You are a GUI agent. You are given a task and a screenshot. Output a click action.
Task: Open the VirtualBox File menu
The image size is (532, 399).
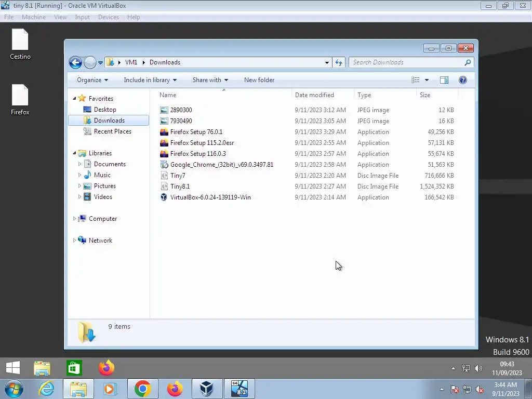(9, 17)
